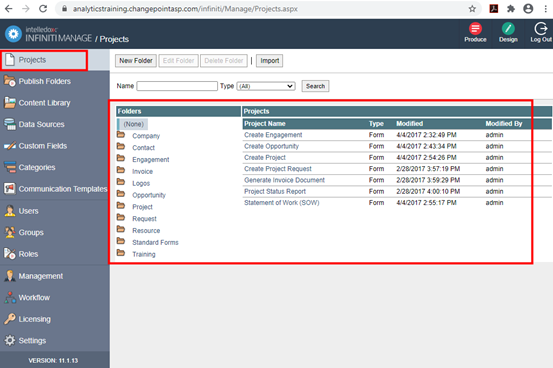Open Communication Templates section
The width and height of the screenshot is (553, 368).
pyautogui.click(x=63, y=189)
